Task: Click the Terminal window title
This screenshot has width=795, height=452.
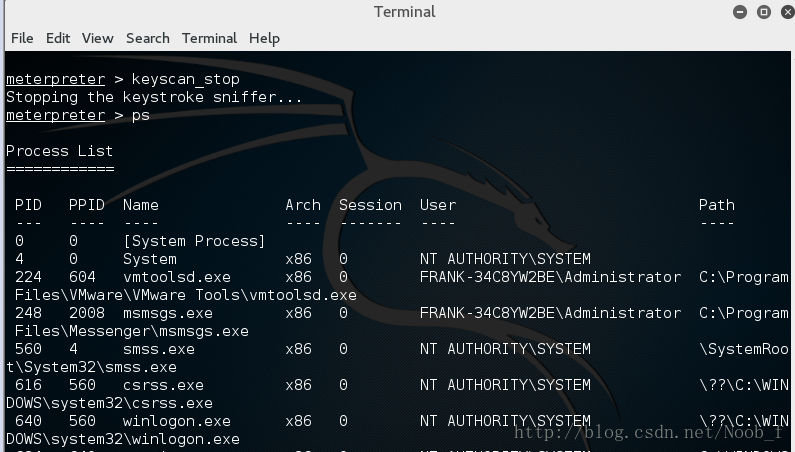Action: [405, 12]
